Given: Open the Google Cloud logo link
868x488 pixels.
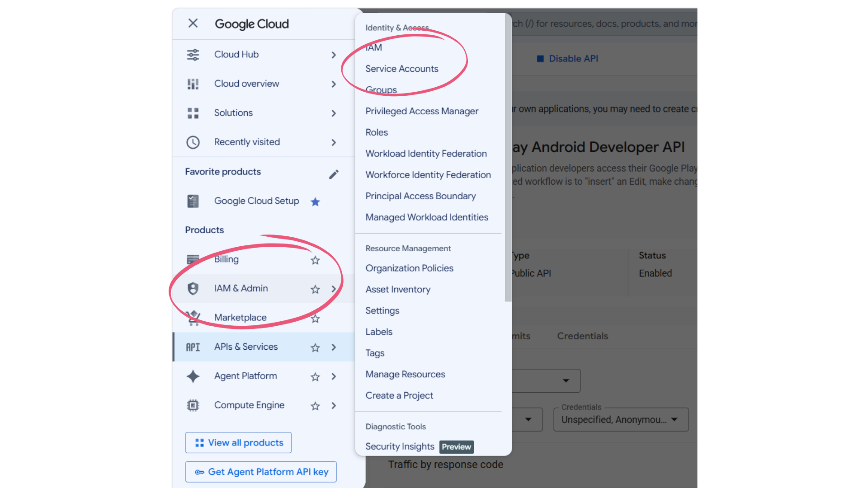Looking at the screenshot, I should [x=252, y=24].
